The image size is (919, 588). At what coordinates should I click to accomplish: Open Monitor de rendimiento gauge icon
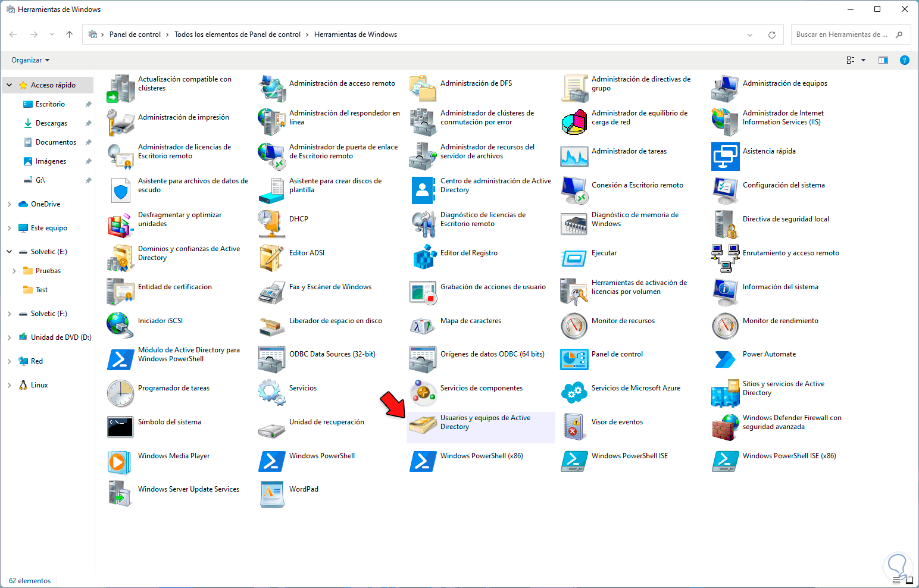tap(726, 326)
